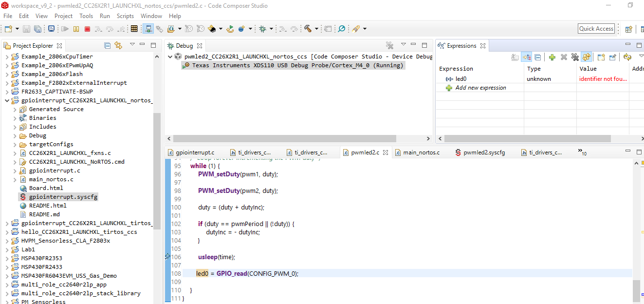Viewport: 644px width, 304px height.
Task: Click the build hammer icon
Action: (308, 29)
